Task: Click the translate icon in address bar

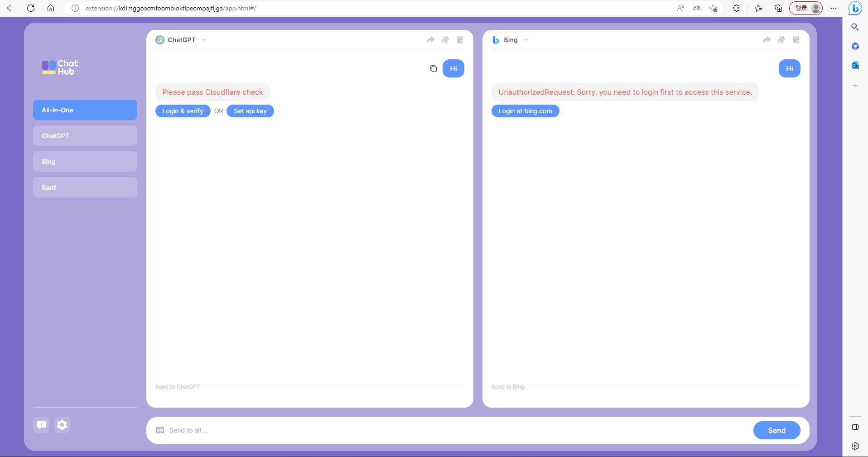Action: [697, 8]
